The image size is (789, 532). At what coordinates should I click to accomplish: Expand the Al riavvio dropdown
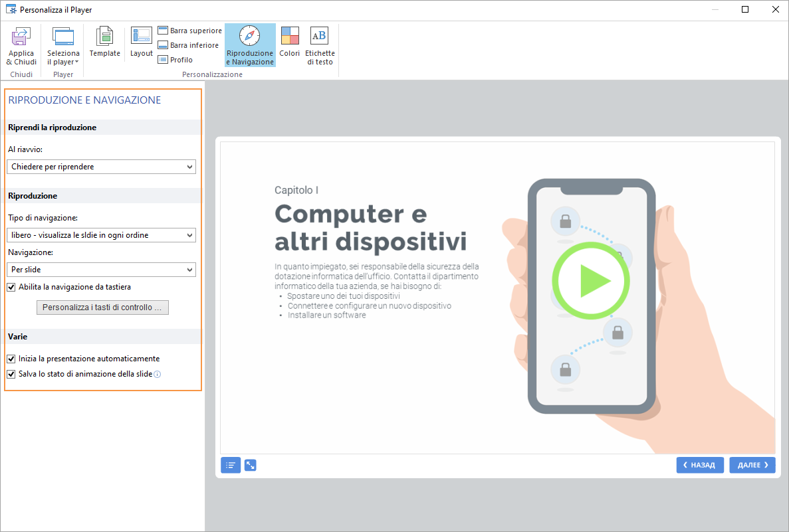(x=101, y=167)
